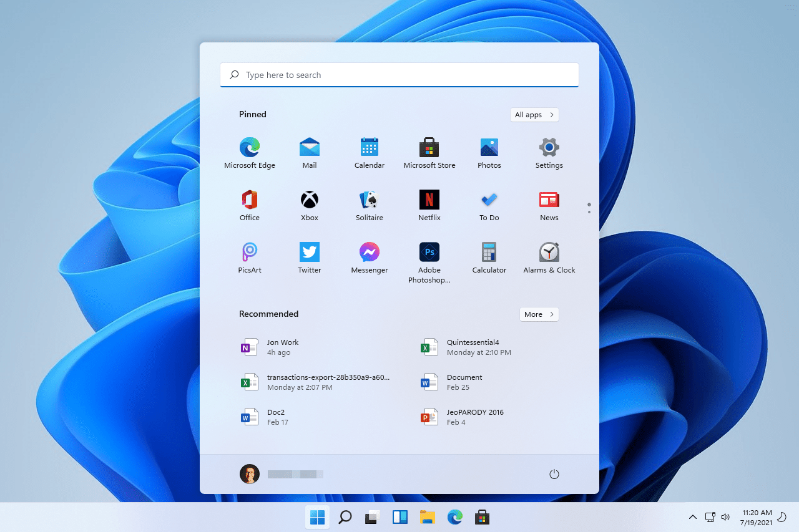Click More in Recommended section
799x532 pixels.
pos(539,314)
